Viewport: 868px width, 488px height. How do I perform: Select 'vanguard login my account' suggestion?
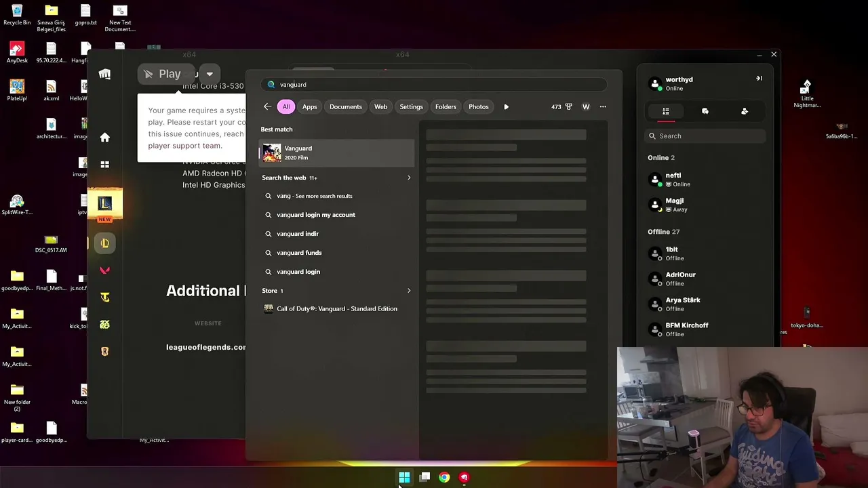coord(337,215)
